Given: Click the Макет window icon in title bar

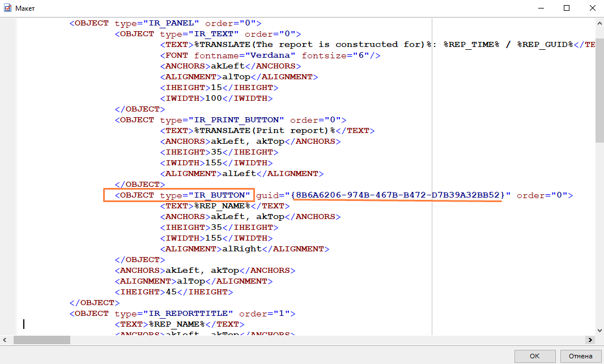Looking at the screenshot, I should click(x=8, y=8).
